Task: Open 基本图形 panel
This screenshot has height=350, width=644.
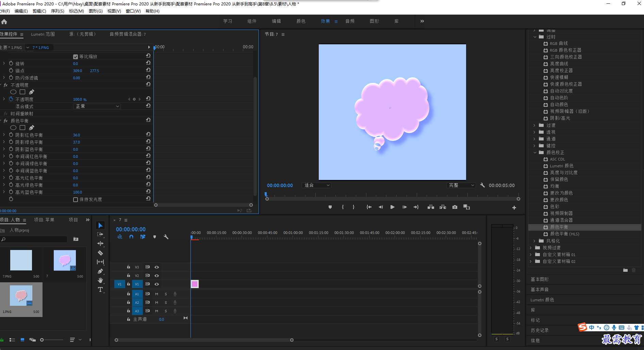Action: coord(540,279)
